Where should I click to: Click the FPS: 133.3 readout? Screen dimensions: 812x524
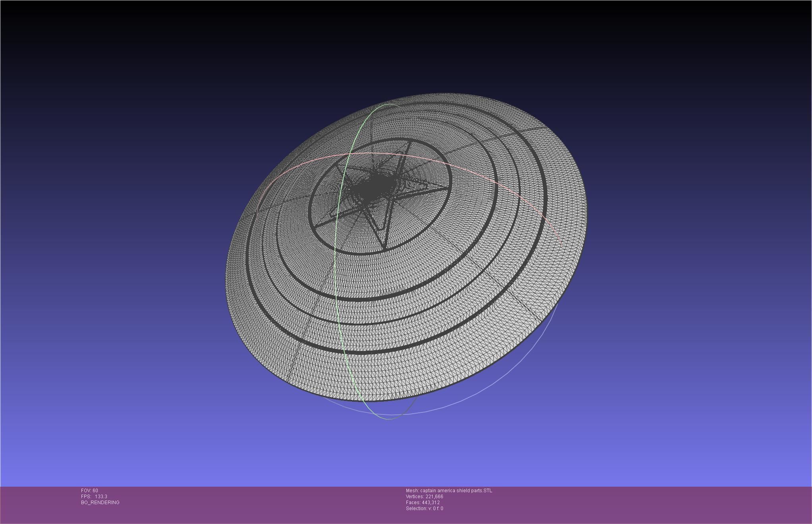pyautogui.click(x=94, y=497)
